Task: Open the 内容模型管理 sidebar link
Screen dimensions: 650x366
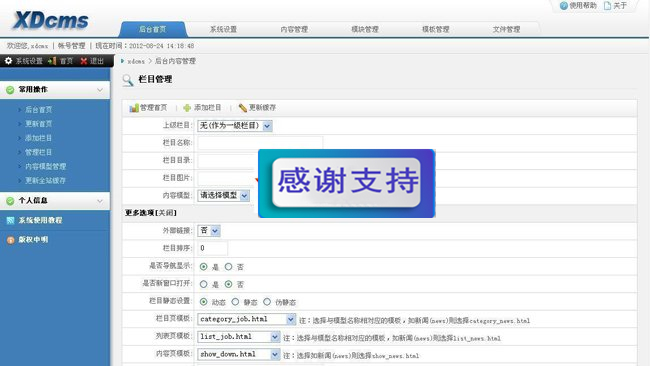Action: click(46, 167)
